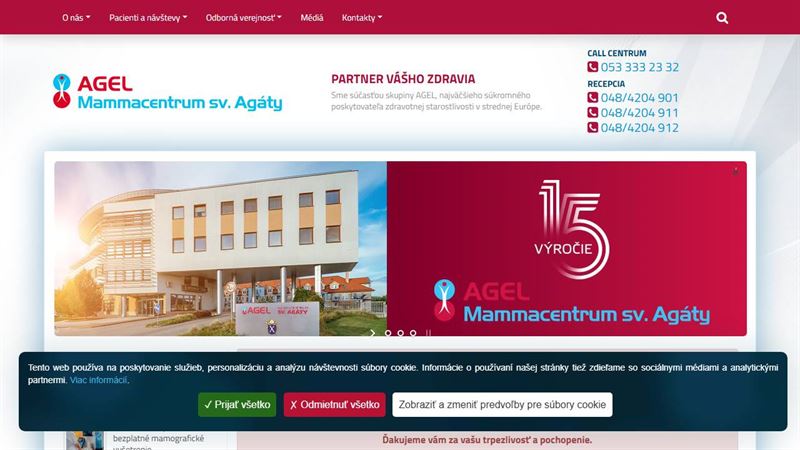This screenshot has height=450, width=800.
Task: Click phone icon beside 048/4204 911
Action: point(592,112)
